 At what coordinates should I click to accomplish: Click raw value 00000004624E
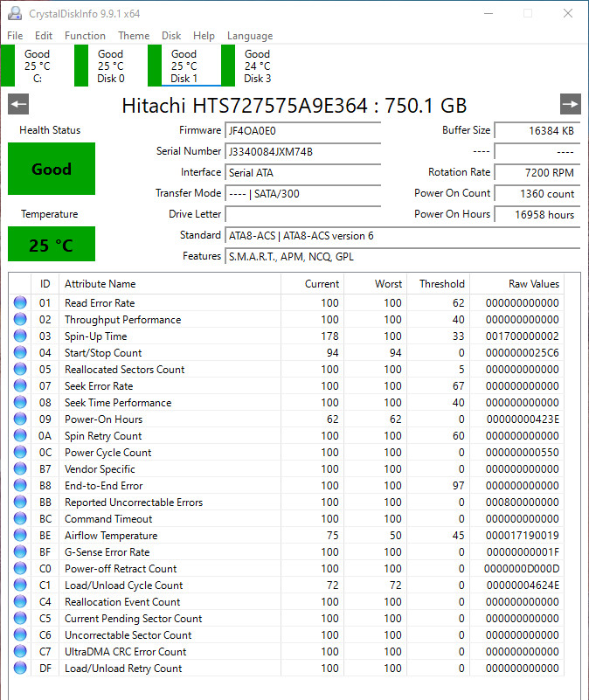tap(523, 586)
